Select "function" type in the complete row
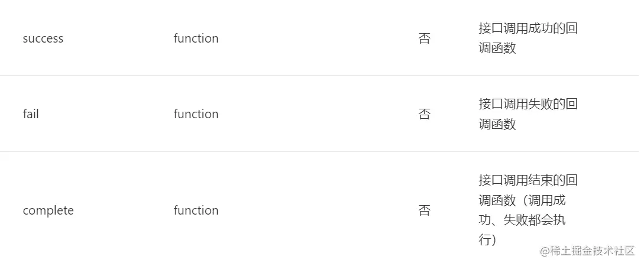The height and width of the screenshot is (266, 644). coord(196,210)
